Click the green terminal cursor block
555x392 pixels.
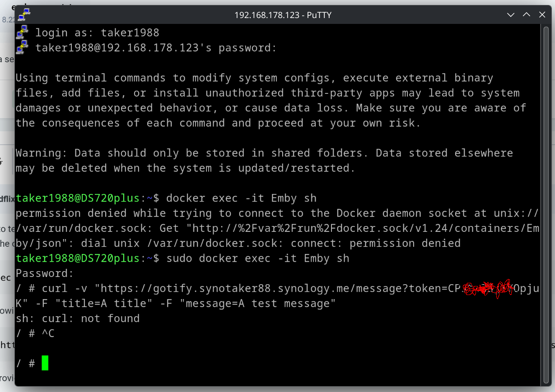[x=45, y=363]
